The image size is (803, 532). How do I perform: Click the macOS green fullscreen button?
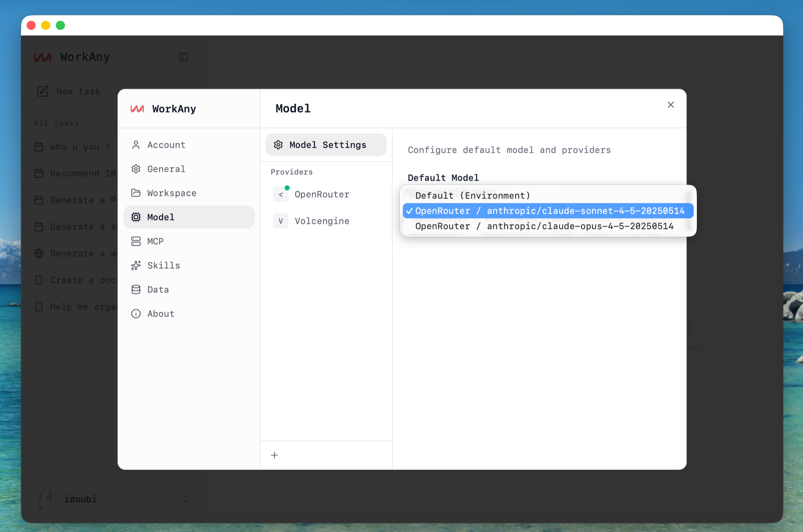click(60, 26)
